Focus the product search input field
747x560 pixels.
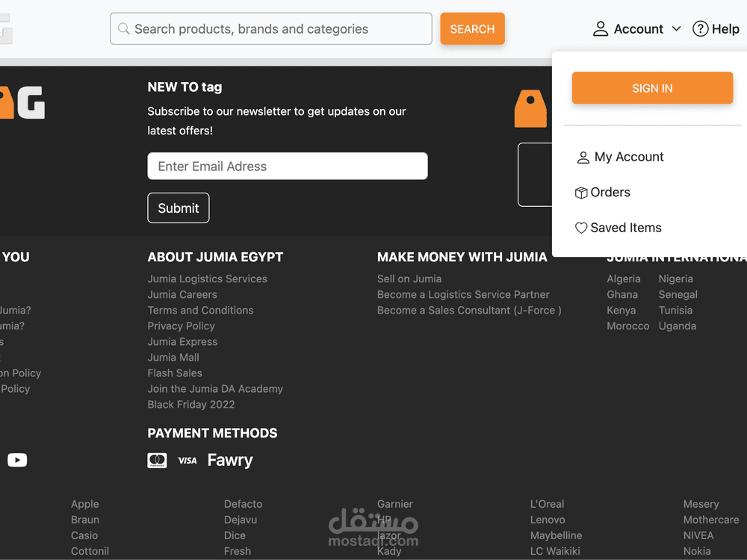(x=271, y=29)
